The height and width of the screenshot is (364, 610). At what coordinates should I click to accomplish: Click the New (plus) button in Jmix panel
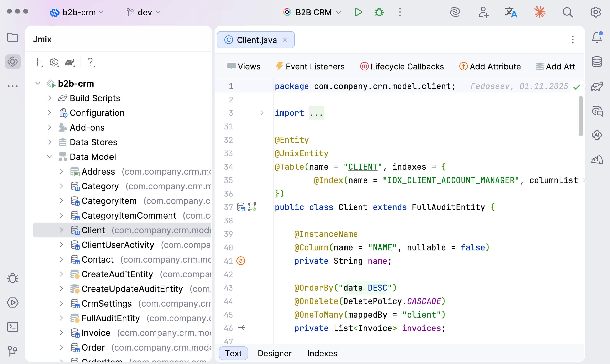(x=38, y=62)
